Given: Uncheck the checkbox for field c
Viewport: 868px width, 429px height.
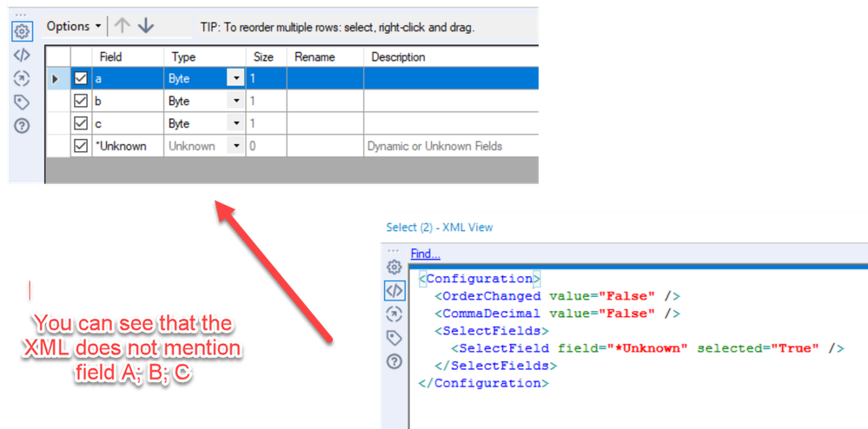Looking at the screenshot, I should (x=81, y=123).
